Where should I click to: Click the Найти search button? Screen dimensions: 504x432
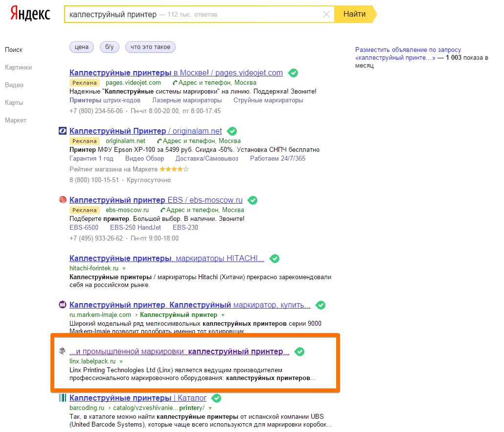[x=355, y=14]
